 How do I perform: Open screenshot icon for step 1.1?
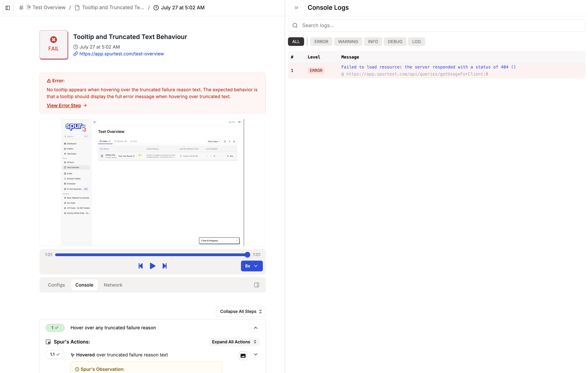tap(243, 356)
